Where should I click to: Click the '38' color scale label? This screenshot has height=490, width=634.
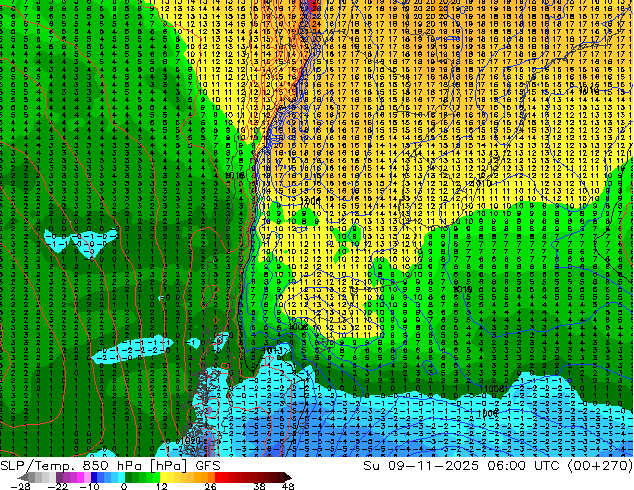[x=259, y=486]
